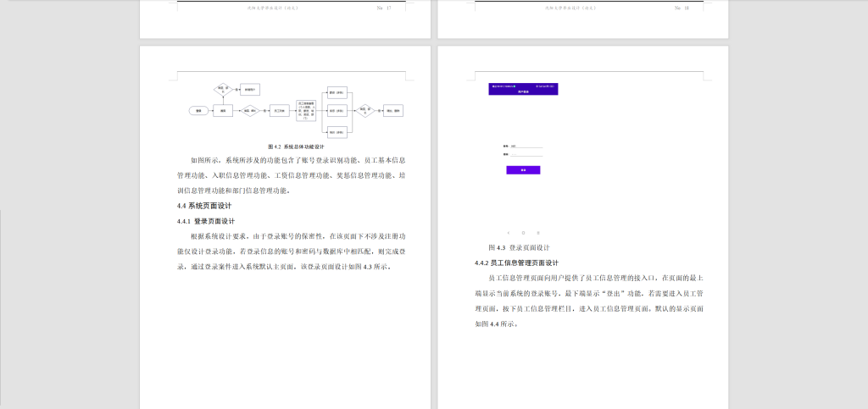Click the tall multi-line box in the flowchart

(306, 111)
